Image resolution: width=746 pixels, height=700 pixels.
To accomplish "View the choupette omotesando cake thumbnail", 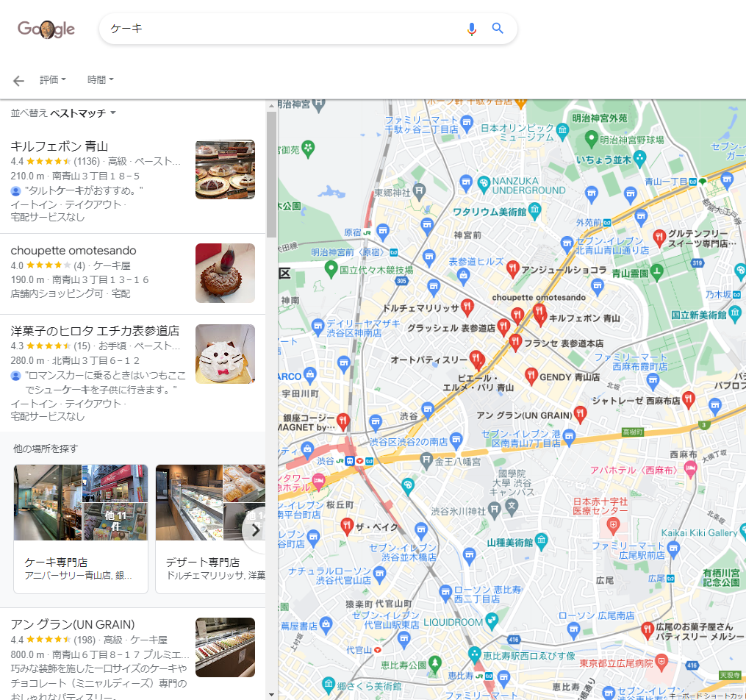I will 225,273.
